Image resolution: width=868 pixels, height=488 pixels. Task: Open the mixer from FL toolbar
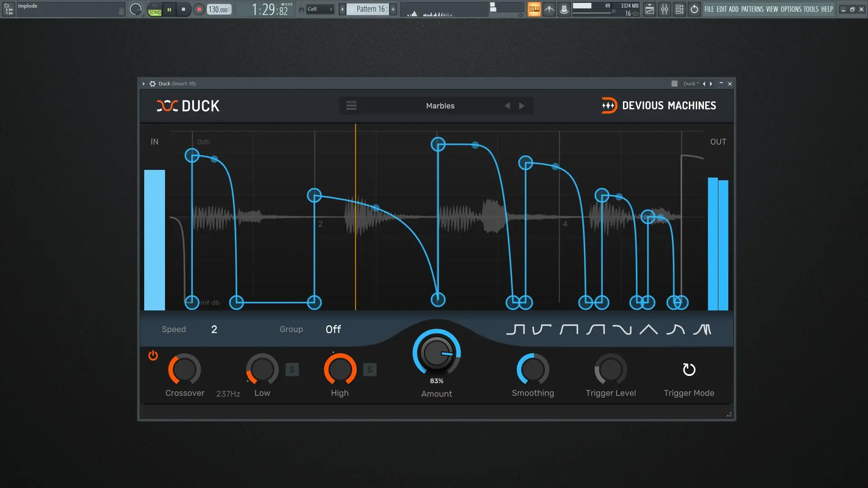pos(664,9)
